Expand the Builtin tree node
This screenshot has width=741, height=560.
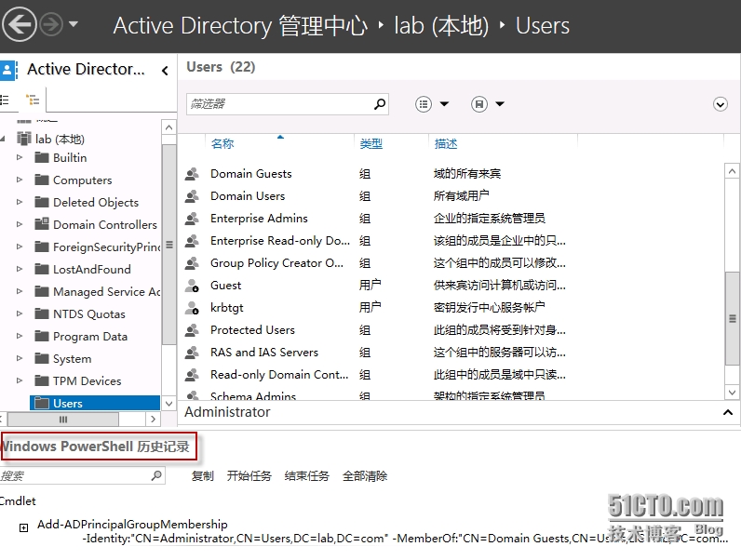click(20, 157)
